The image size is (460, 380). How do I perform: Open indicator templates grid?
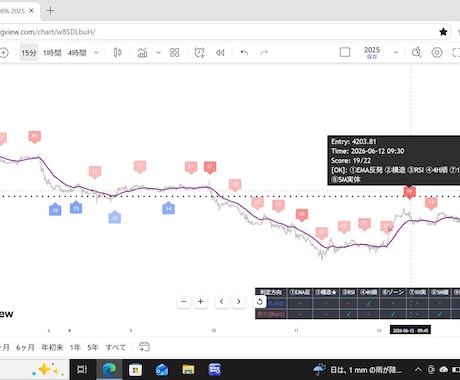174,52
